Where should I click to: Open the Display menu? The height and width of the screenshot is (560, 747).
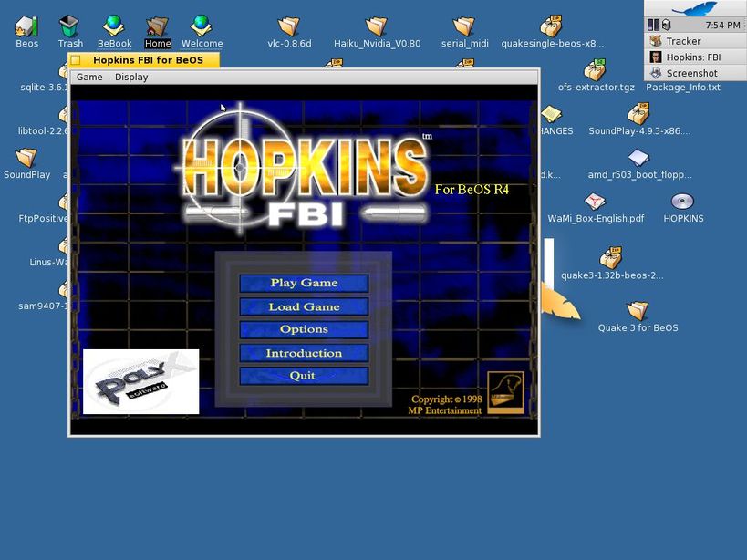click(131, 78)
